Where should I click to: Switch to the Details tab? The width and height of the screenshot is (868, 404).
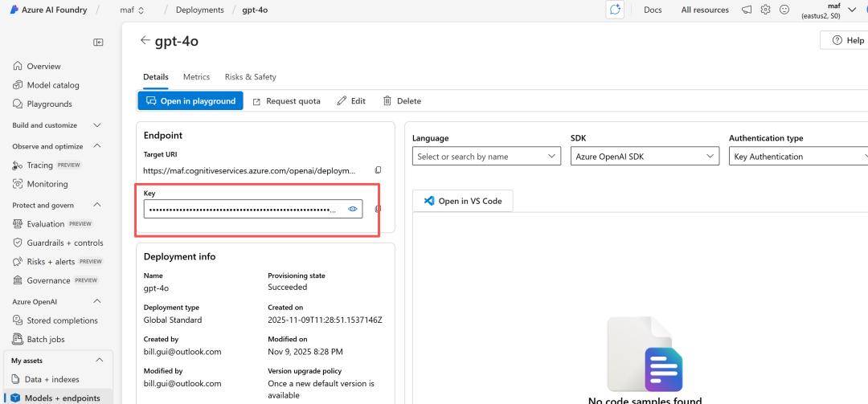[x=156, y=77]
